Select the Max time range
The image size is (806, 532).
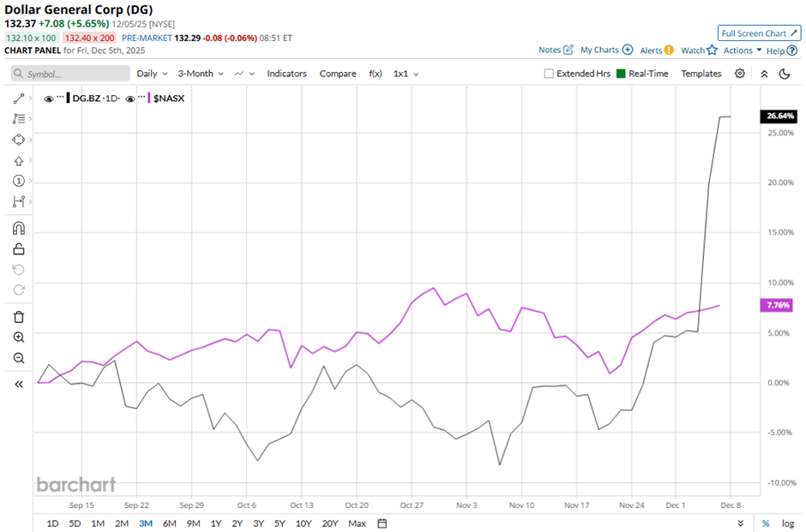click(x=357, y=523)
